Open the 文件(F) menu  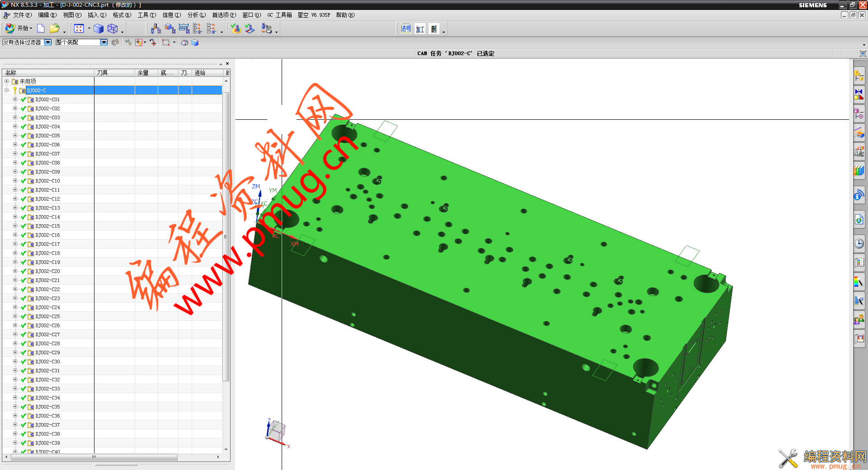coord(22,15)
